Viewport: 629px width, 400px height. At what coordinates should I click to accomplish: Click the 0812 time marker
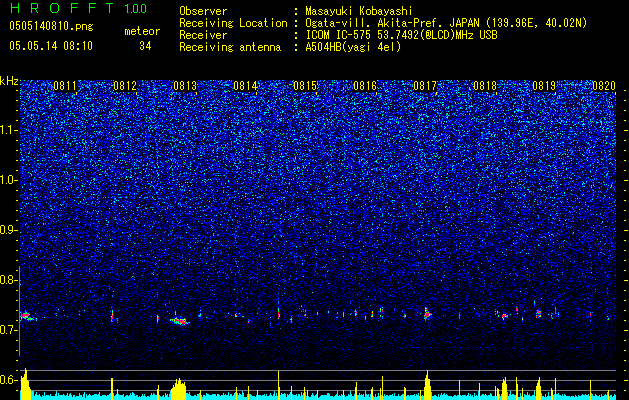coord(125,86)
